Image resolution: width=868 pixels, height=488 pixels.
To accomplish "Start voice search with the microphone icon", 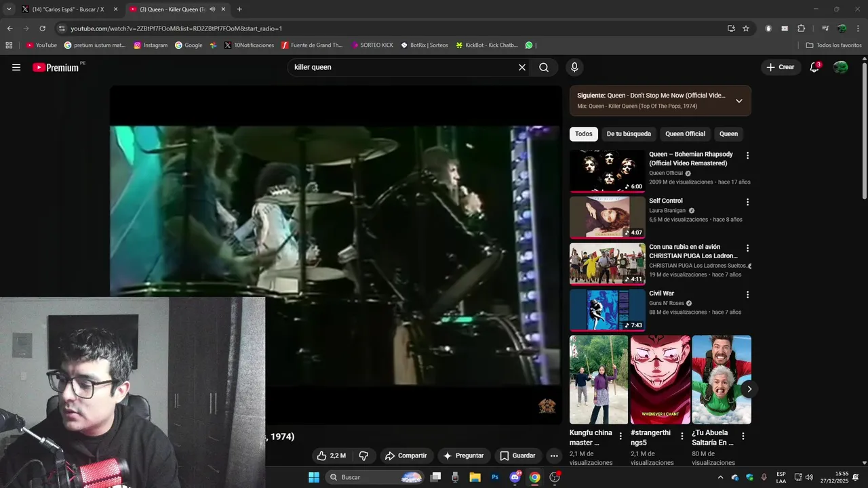I will point(574,67).
